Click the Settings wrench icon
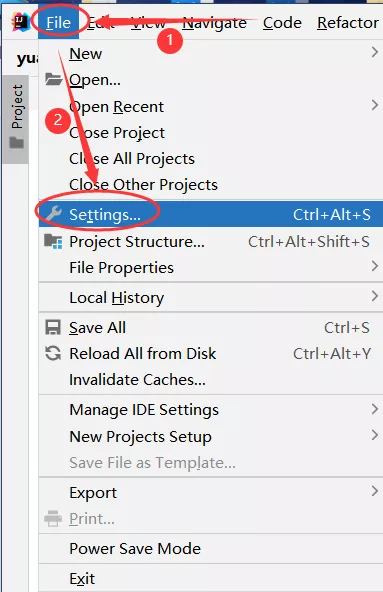 click(53, 214)
